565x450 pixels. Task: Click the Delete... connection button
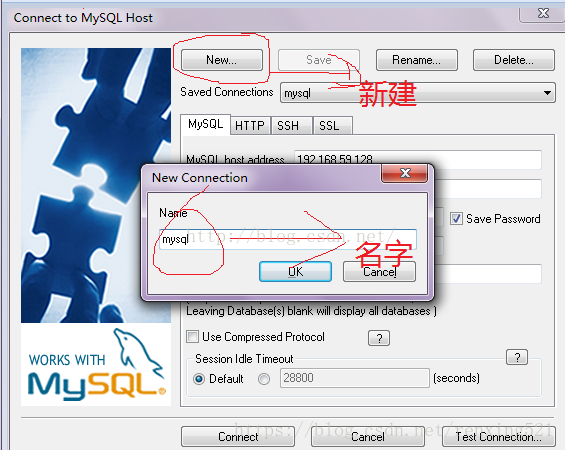point(514,60)
